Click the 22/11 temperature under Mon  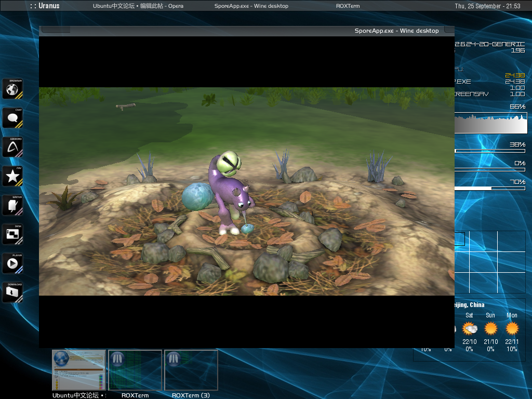[x=512, y=342]
